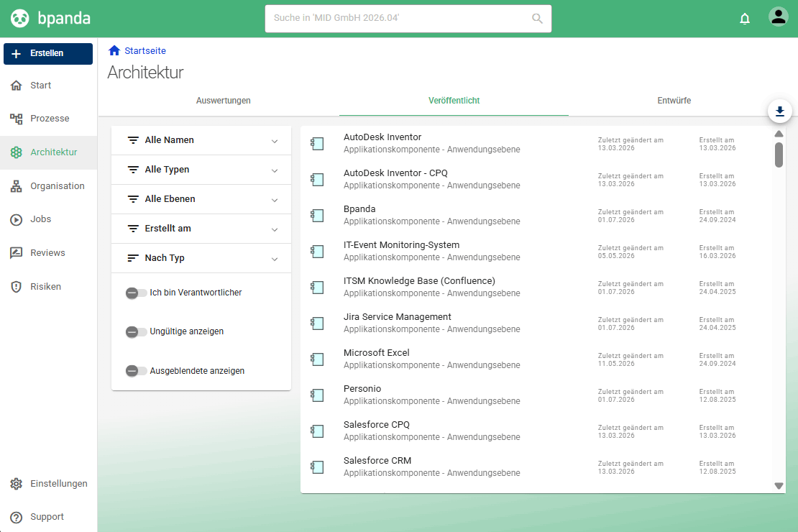
Task: Go to Prozesse in the sidebar
Action: click(x=49, y=119)
